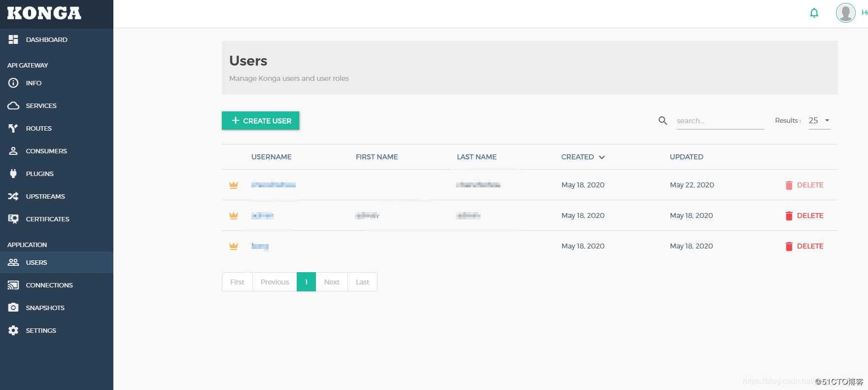Open CERTIFICATES in sidebar
This screenshot has width=868, height=390.
pos(57,219)
